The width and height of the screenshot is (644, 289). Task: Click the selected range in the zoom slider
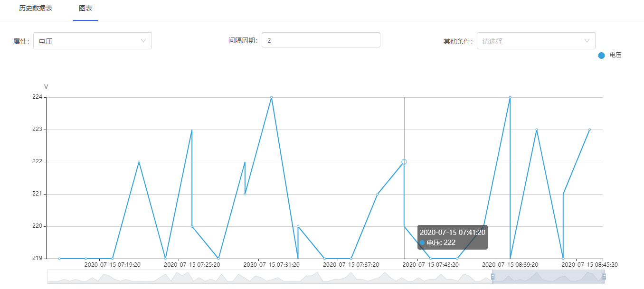point(549,277)
